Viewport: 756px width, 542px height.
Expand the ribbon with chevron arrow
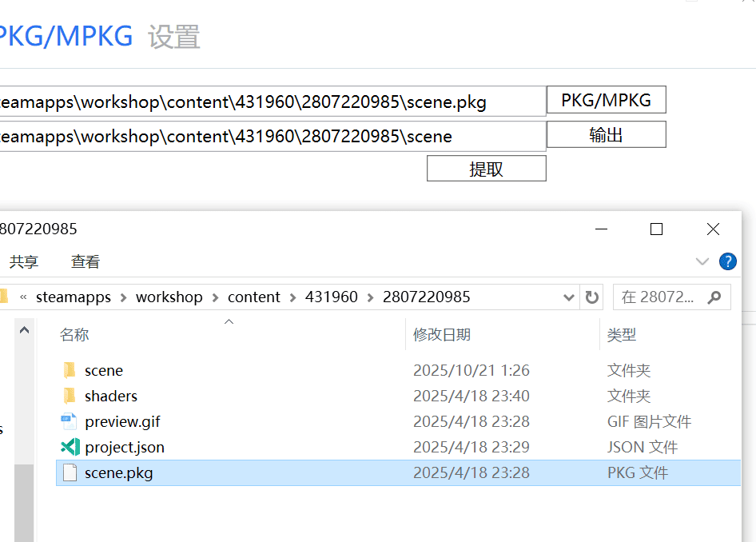click(x=702, y=261)
